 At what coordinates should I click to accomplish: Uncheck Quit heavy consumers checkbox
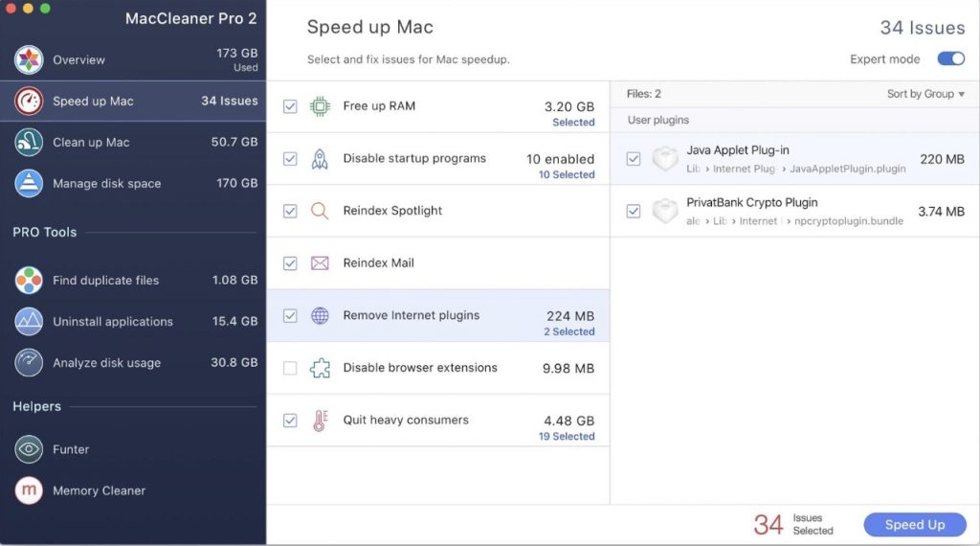click(290, 421)
